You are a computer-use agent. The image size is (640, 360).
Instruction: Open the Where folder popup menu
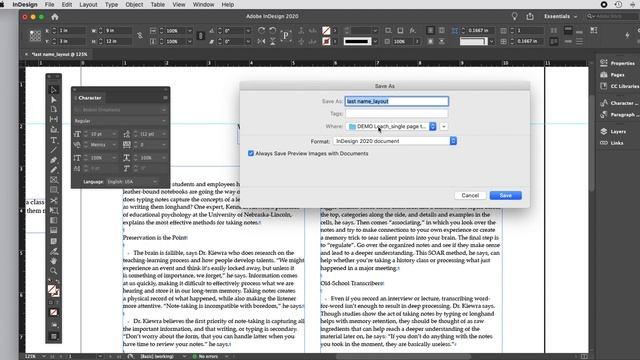391,127
